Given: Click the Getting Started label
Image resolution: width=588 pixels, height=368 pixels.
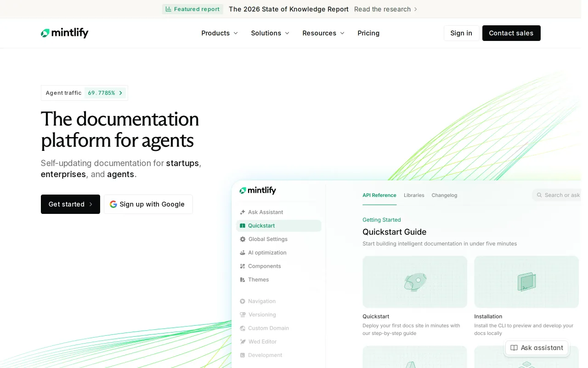Looking at the screenshot, I should coord(382,220).
